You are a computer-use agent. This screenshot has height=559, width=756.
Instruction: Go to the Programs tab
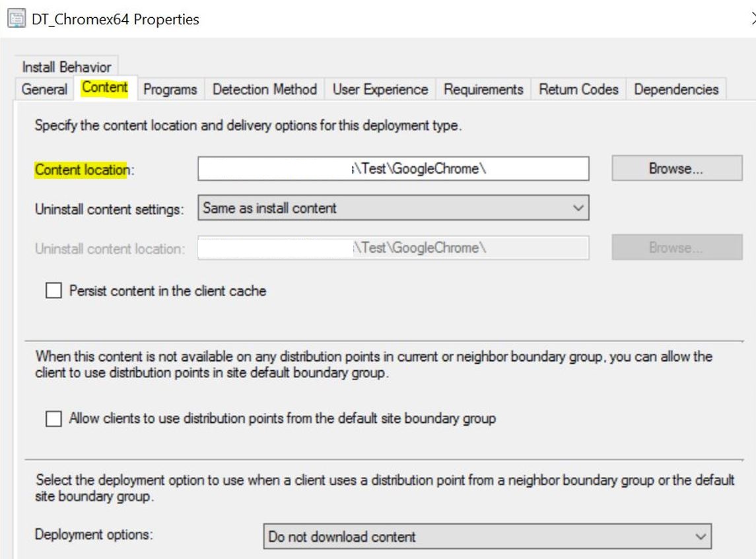click(170, 89)
